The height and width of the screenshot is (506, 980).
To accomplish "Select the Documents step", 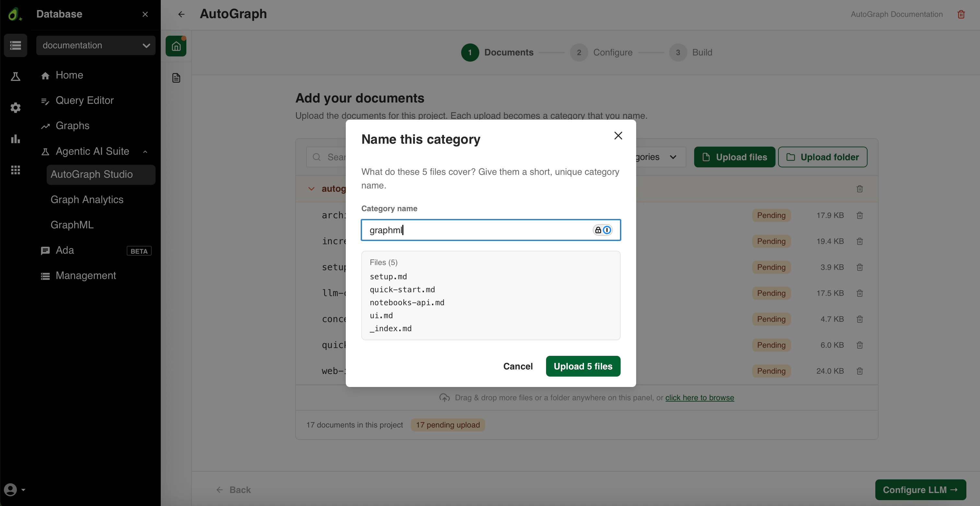I will coord(497,53).
